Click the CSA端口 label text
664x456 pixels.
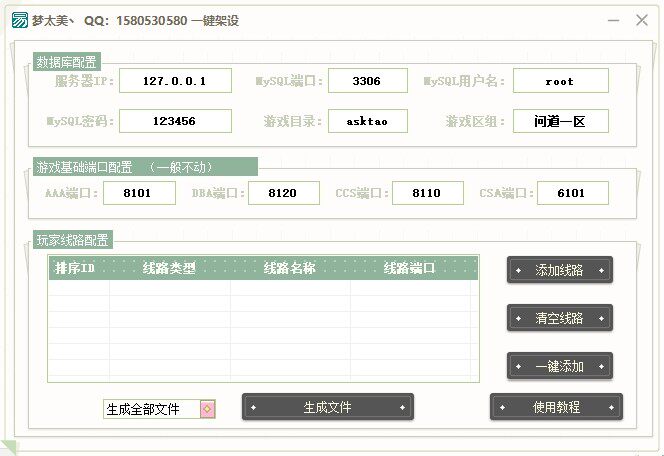[506, 193]
